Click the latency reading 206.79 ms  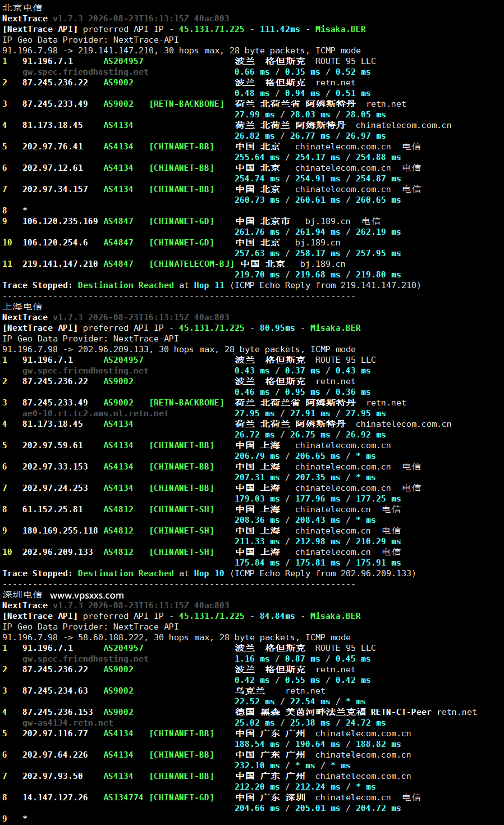257,456
